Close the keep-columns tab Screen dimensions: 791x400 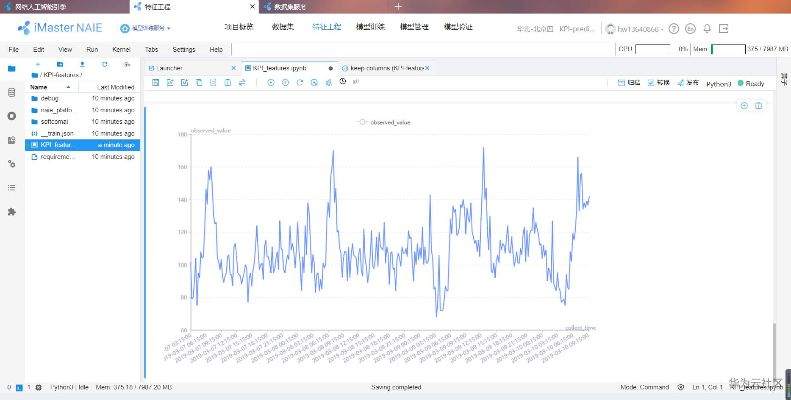(428, 68)
